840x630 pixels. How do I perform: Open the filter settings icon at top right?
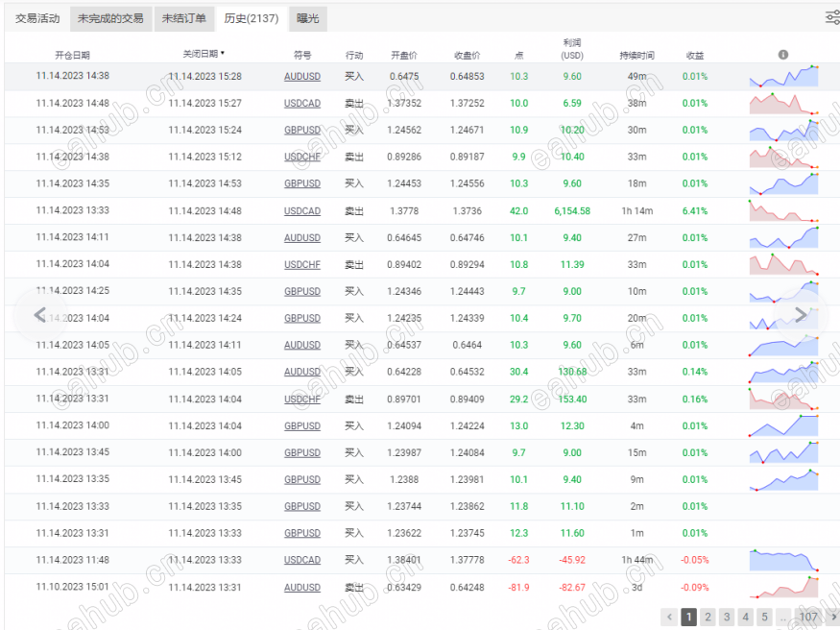click(x=832, y=17)
